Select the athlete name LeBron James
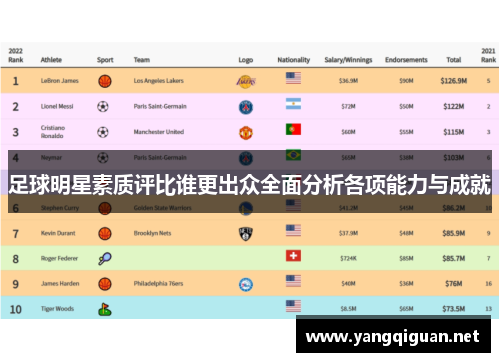 click(60, 81)
